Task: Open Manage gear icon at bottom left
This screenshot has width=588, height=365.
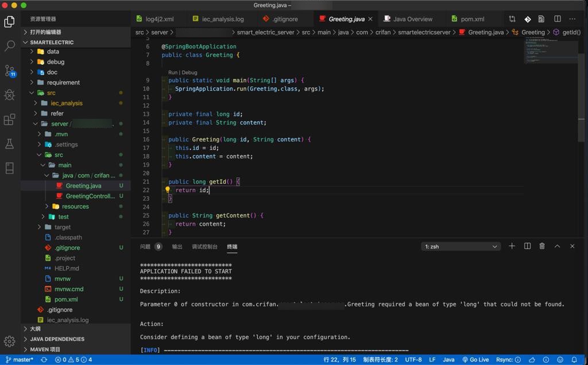Action: (9, 341)
